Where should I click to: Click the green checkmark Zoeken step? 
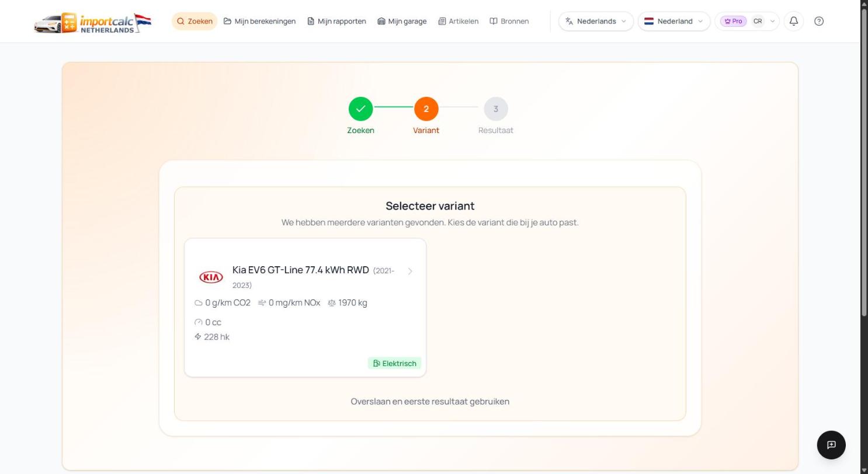coord(360,109)
